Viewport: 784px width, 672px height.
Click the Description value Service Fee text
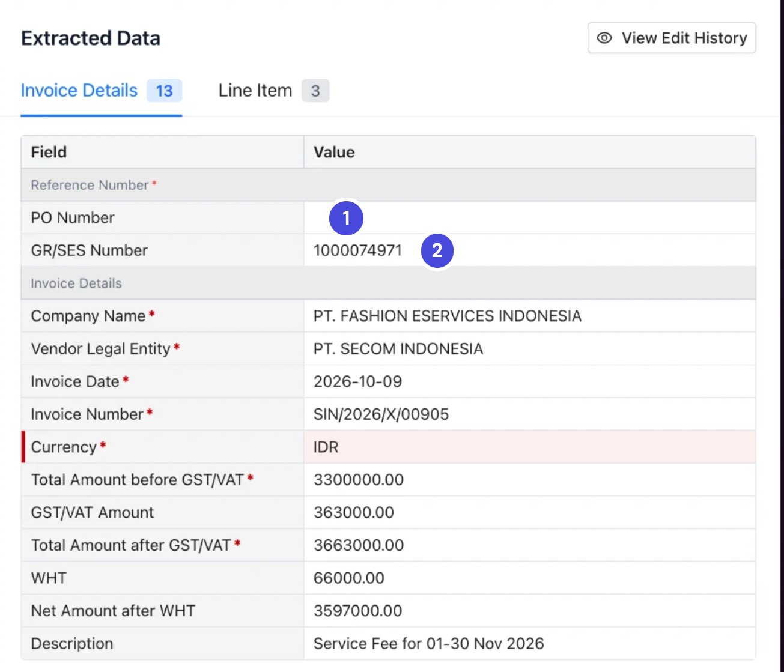tap(428, 643)
